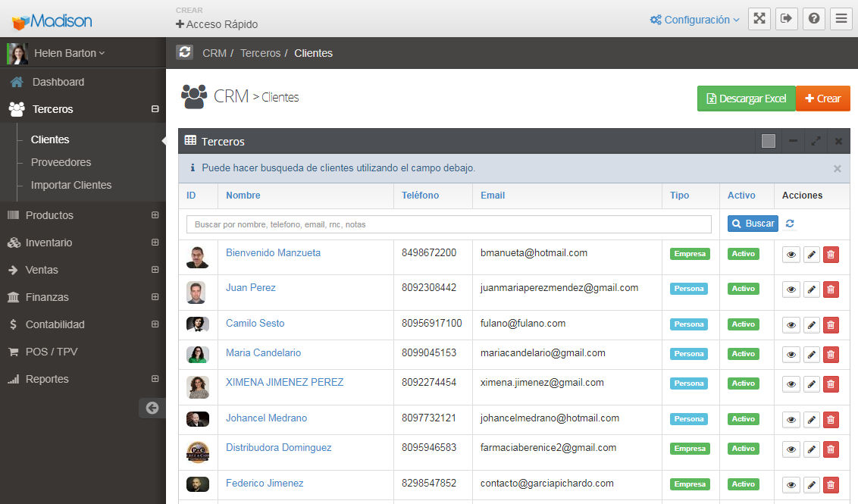Screen dimensions: 858x504
Task: Click the gray color square in Terceros panel header
Action: tap(769, 141)
